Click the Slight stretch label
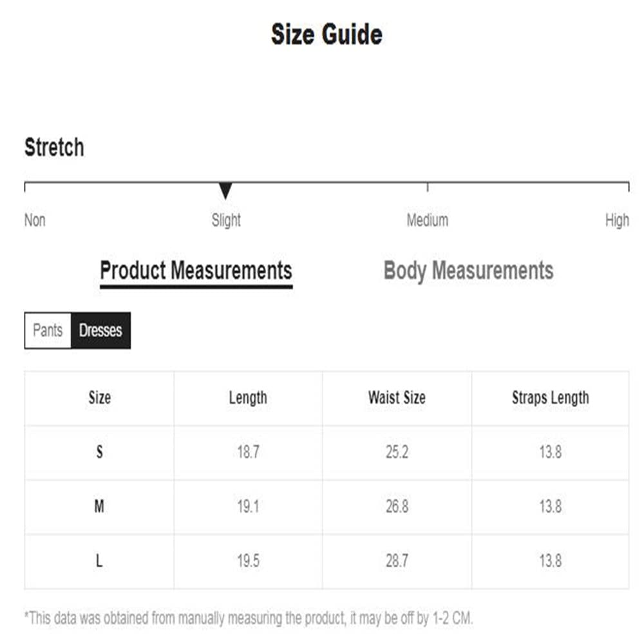This screenshot has height=644, width=644. coord(226,220)
